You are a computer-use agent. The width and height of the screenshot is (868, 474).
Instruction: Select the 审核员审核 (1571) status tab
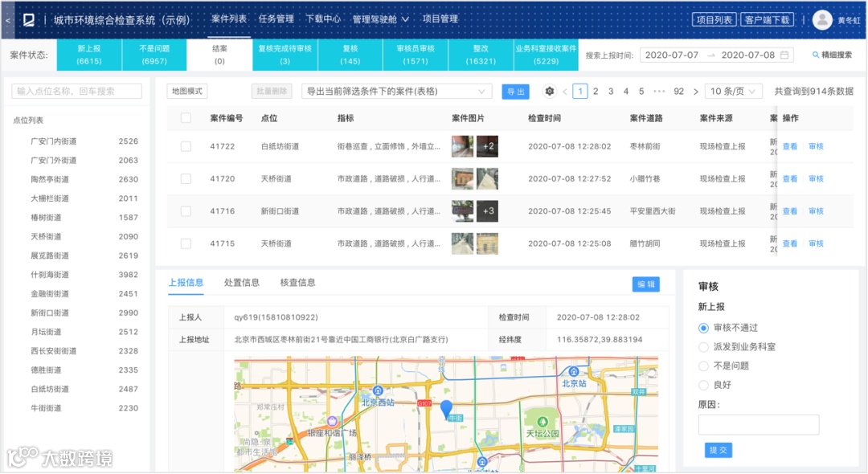pos(416,55)
